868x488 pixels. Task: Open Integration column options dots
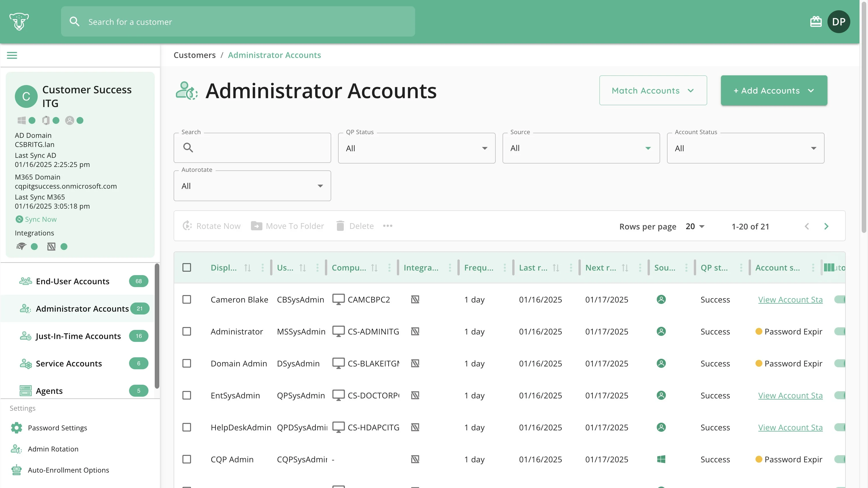(450, 268)
